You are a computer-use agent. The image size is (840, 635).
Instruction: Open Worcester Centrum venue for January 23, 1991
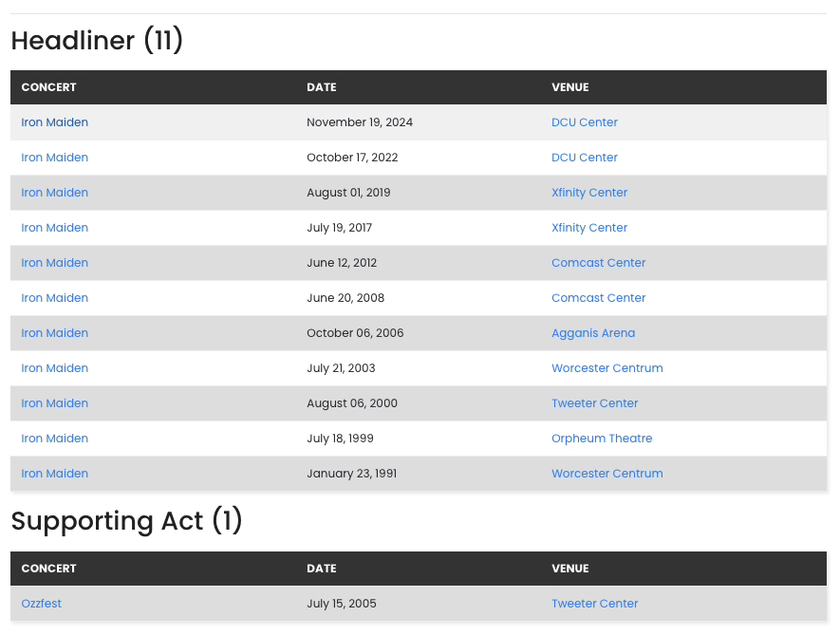607,474
